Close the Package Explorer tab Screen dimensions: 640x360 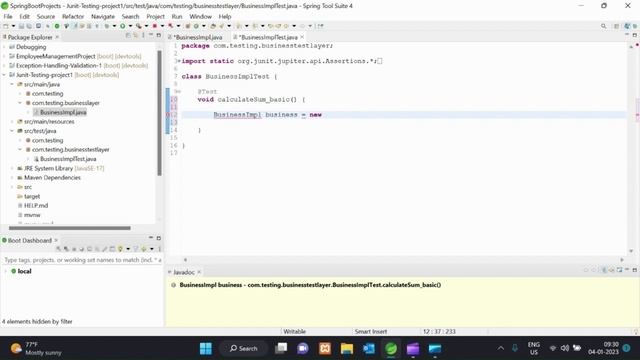point(57,37)
